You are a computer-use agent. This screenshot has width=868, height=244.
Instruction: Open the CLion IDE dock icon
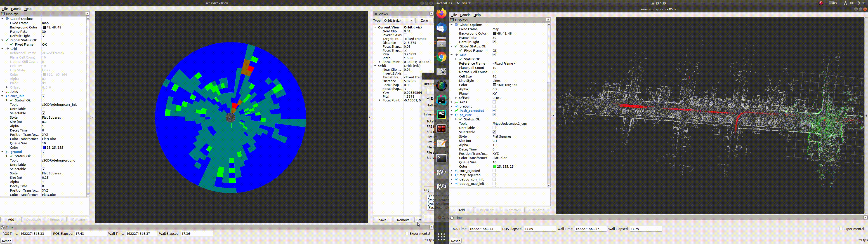point(441,100)
